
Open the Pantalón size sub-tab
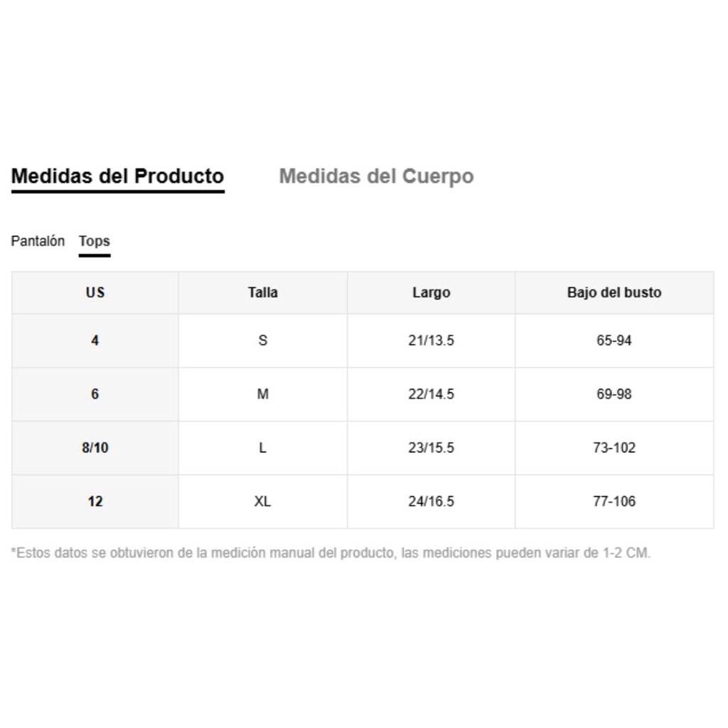[38, 241]
